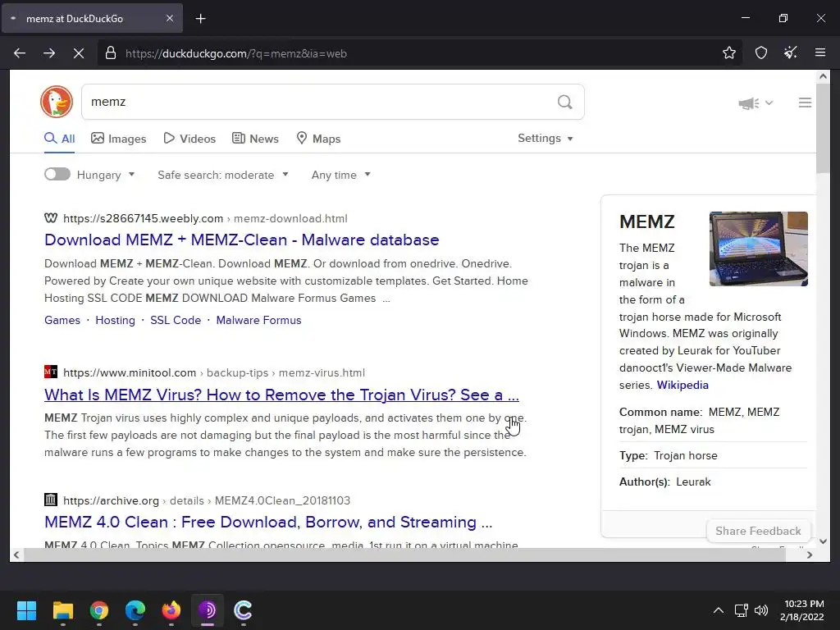Click the https://s28667145.weebly.com URL text
This screenshot has width=840, height=630.
[143, 218]
